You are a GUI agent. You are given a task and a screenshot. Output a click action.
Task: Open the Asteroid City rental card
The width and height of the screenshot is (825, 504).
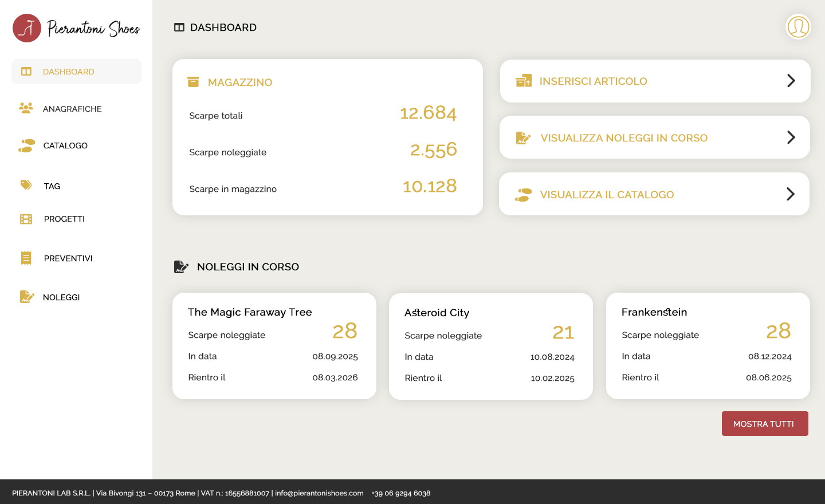coord(490,346)
